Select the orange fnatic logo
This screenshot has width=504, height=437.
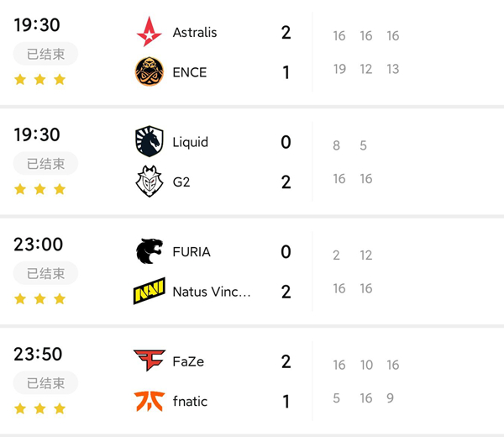coord(150,401)
